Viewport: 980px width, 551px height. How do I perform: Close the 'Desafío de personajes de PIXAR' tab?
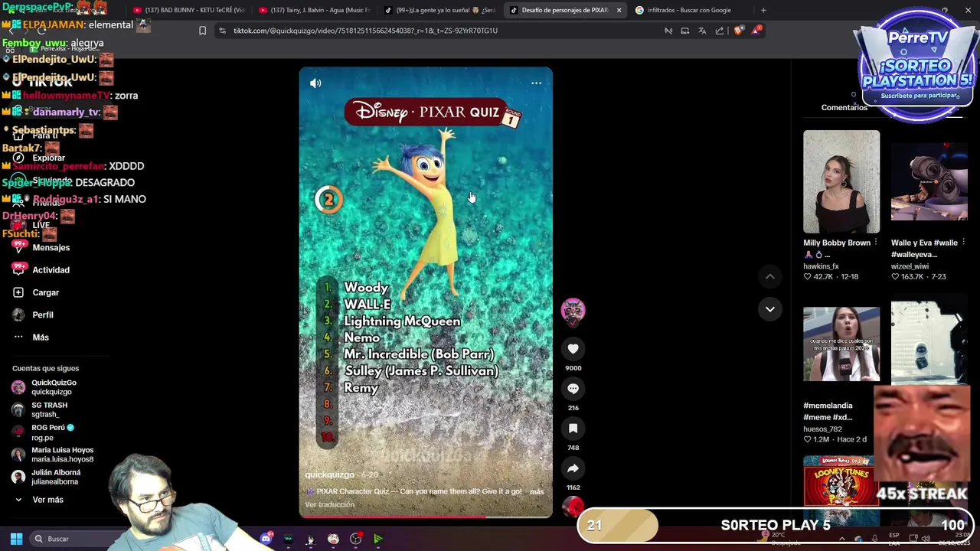619,10
